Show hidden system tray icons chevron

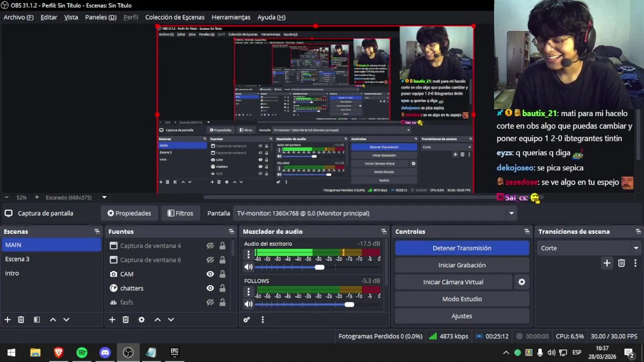click(x=506, y=352)
